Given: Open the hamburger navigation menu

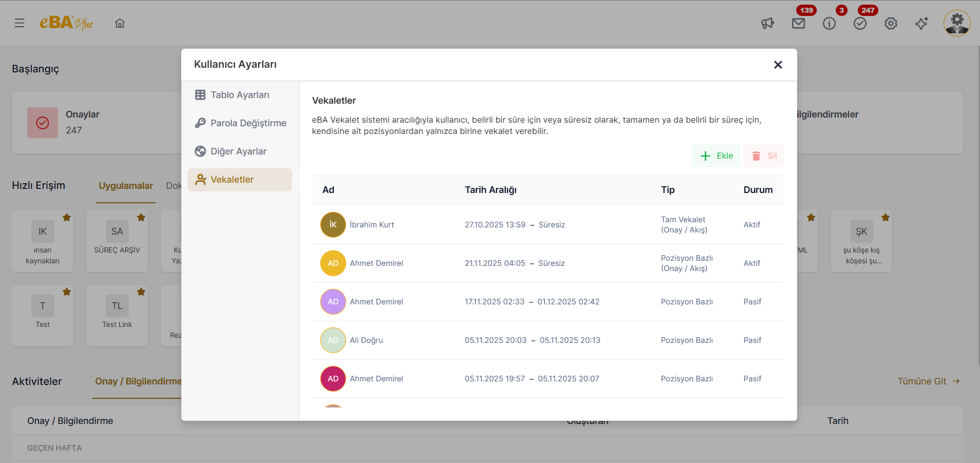Looking at the screenshot, I should tap(20, 23).
